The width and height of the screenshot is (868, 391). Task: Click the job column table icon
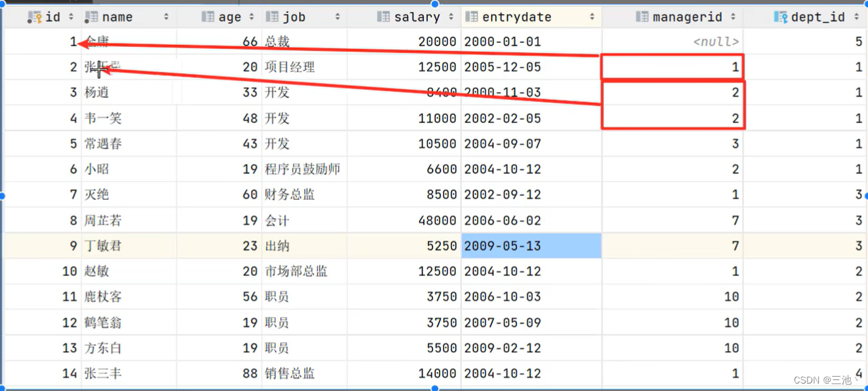272,17
